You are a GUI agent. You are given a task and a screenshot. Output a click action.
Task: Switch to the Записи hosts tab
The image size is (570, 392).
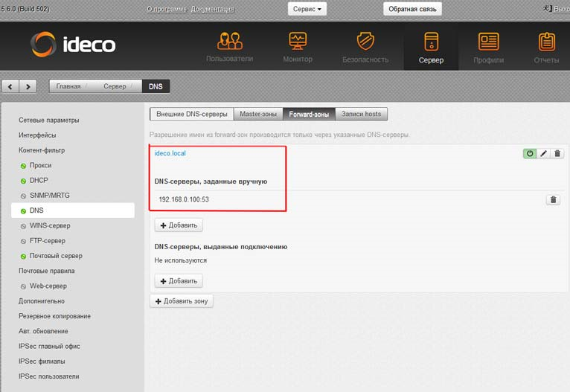coord(362,114)
